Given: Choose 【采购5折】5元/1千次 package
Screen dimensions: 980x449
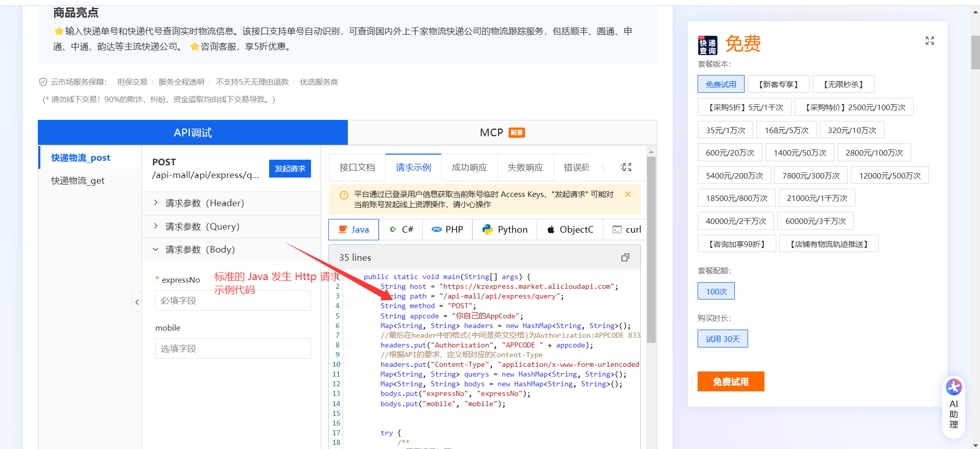Looking at the screenshot, I should click(745, 107).
